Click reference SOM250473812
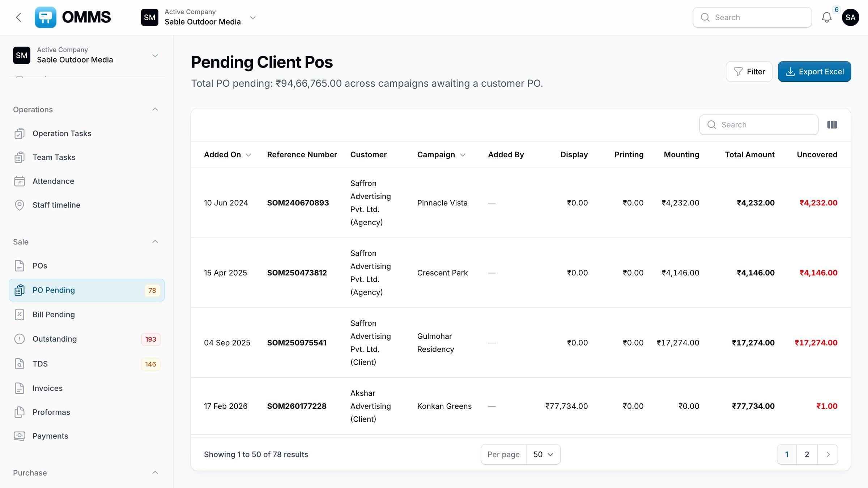868x488 pixels. tap(297, 273)
